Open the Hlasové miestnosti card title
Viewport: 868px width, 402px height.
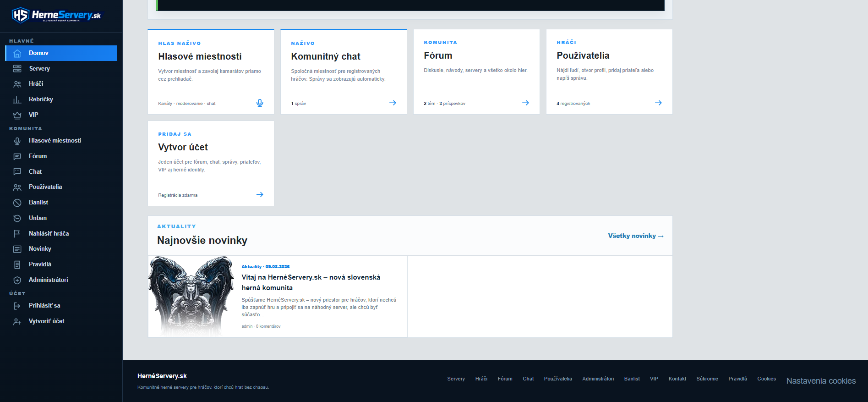(200, 56)
